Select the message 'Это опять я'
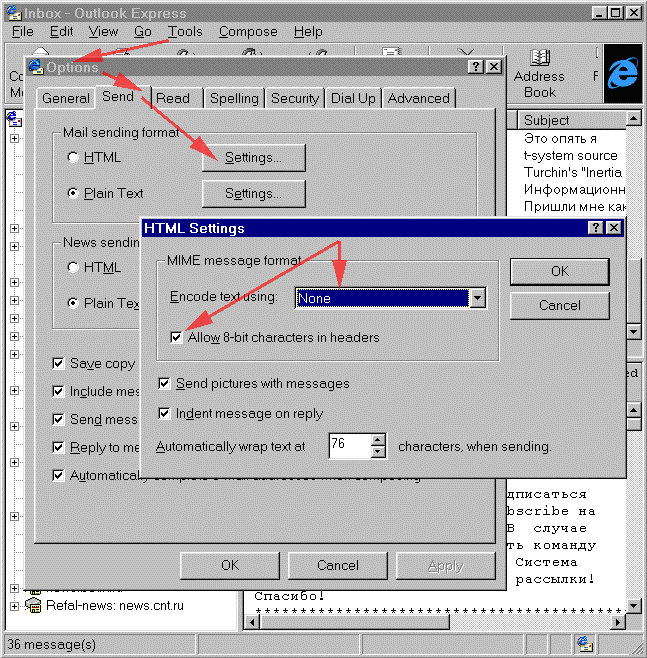Image resolution: width=647 pixels, height=658 pixels. (560, 138)
